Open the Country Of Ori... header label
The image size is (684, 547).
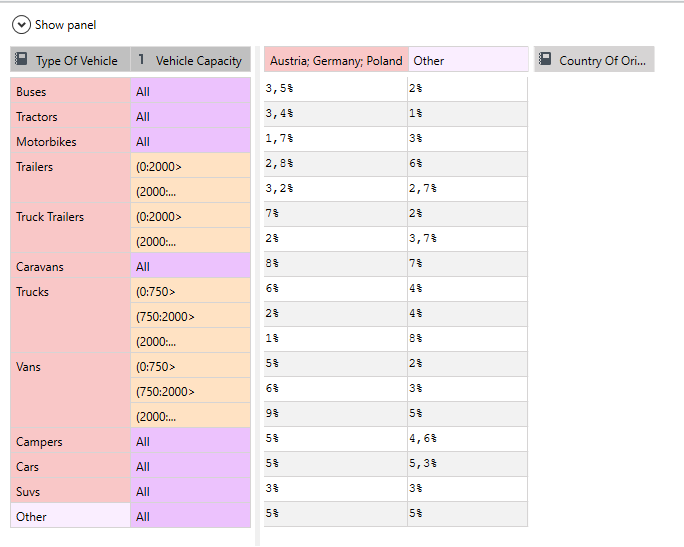coord(602,61)
